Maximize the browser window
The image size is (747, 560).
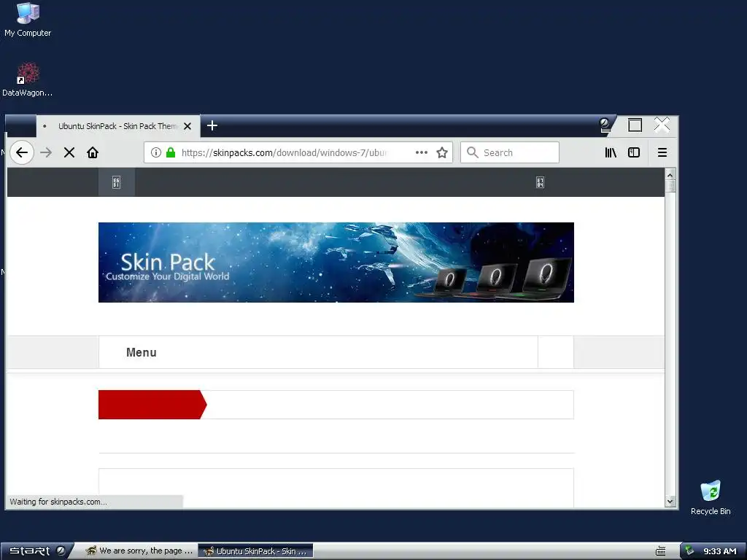(635, 125)
